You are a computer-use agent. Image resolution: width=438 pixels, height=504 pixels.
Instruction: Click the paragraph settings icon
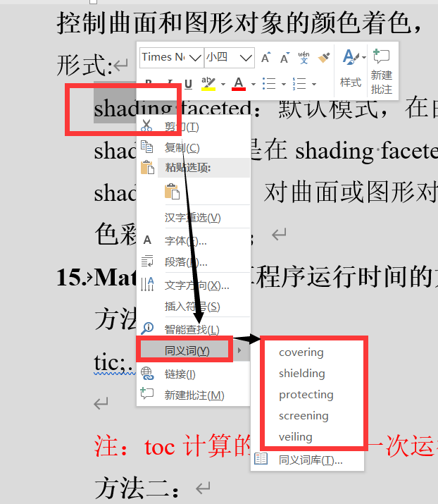point(147,261)
